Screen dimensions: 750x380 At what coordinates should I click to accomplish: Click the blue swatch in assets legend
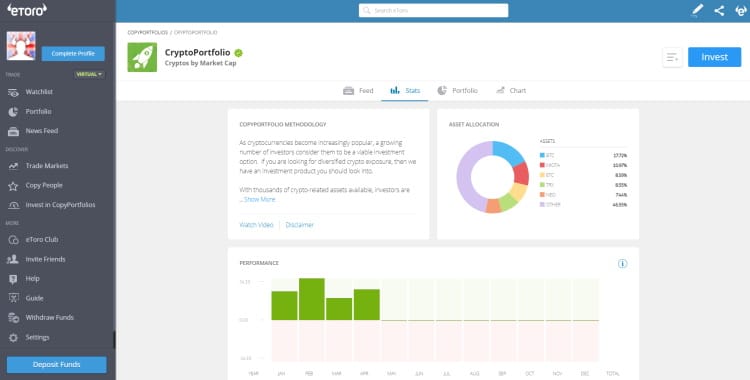coord(542,156)
